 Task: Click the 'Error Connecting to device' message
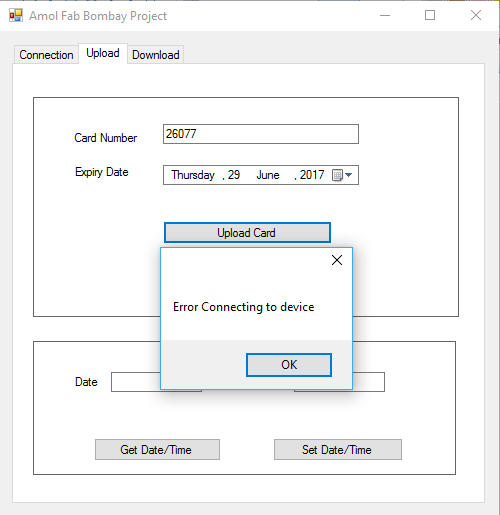coord(244,307)
